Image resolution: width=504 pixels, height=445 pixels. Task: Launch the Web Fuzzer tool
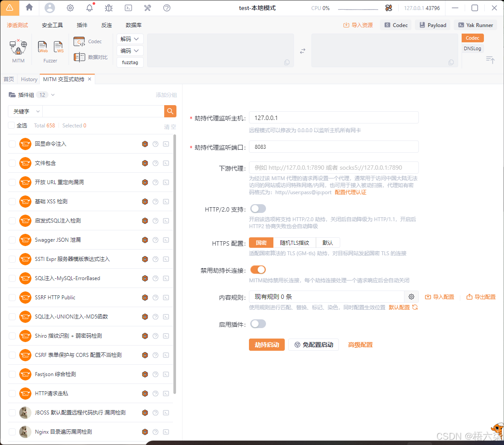[43, 47]
